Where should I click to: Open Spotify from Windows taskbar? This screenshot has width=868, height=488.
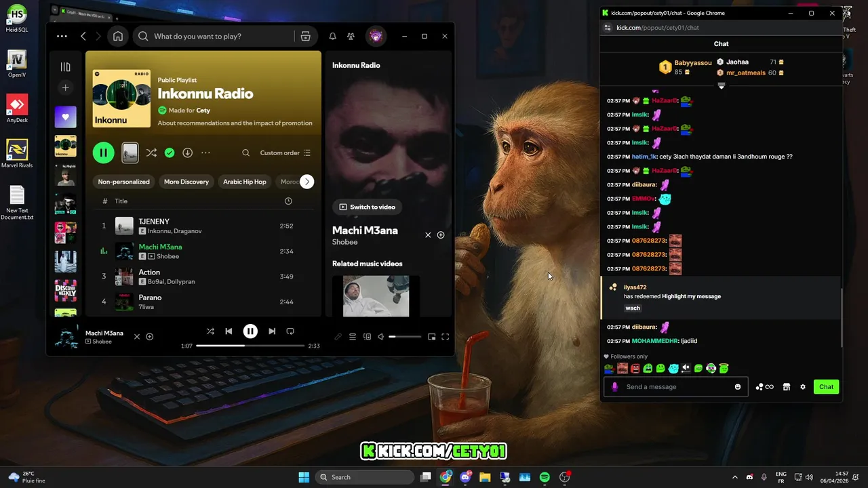545,477
